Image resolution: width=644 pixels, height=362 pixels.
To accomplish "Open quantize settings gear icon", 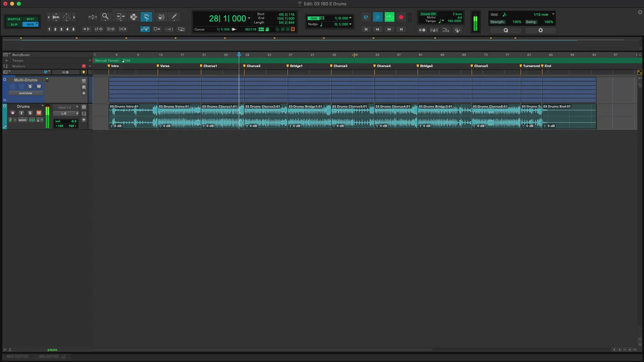I will 540,31.
